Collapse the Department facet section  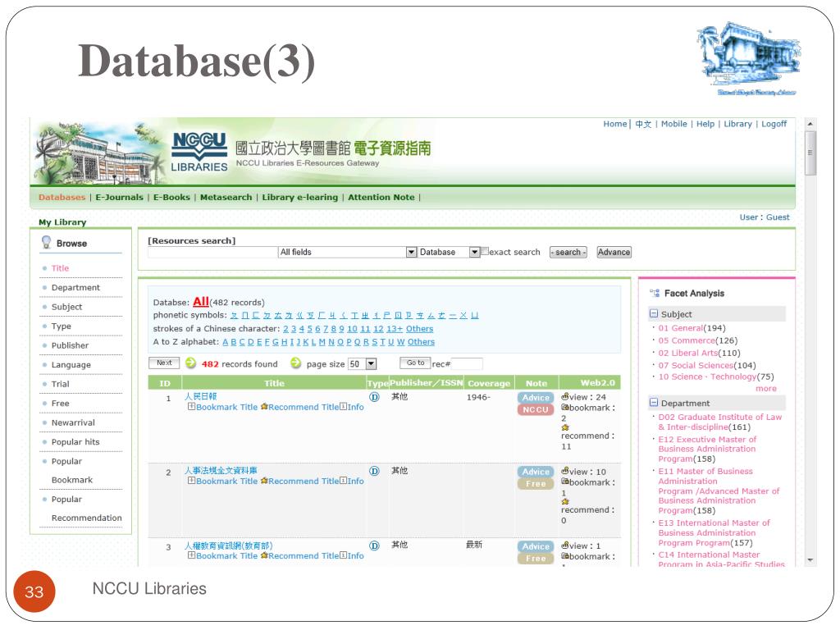(x=654, y=402)
